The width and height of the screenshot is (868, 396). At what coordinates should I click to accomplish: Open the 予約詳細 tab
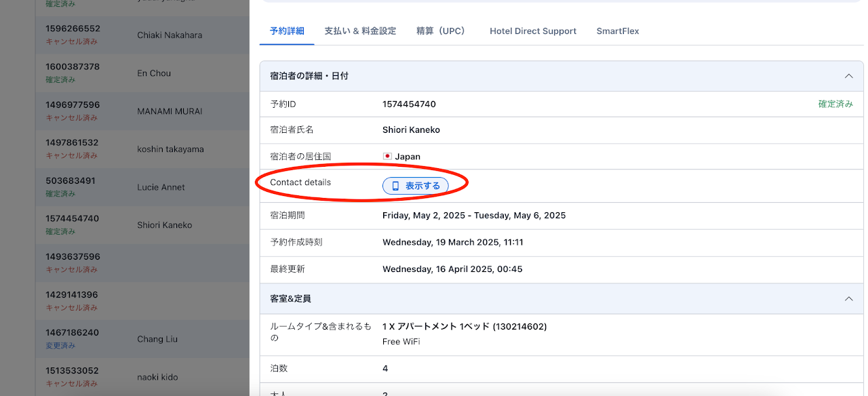pyautogui.click(x=287, y=31)
